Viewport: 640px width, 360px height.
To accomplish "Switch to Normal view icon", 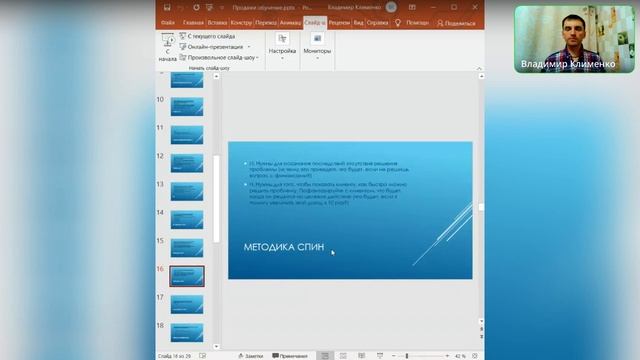I will pos(325,356).
